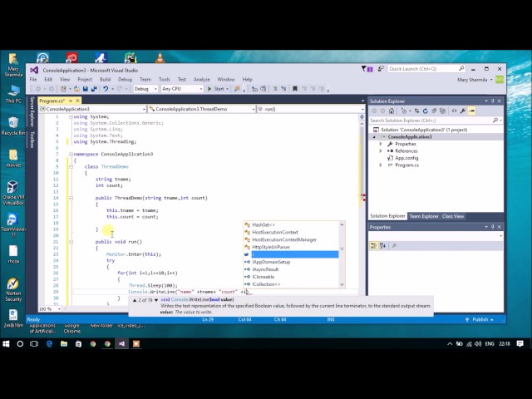Click the Properties wrench icon in Solution Explorer toolbar
The width and height of the screenshot is (532, 399).
[x=463, y=111]
